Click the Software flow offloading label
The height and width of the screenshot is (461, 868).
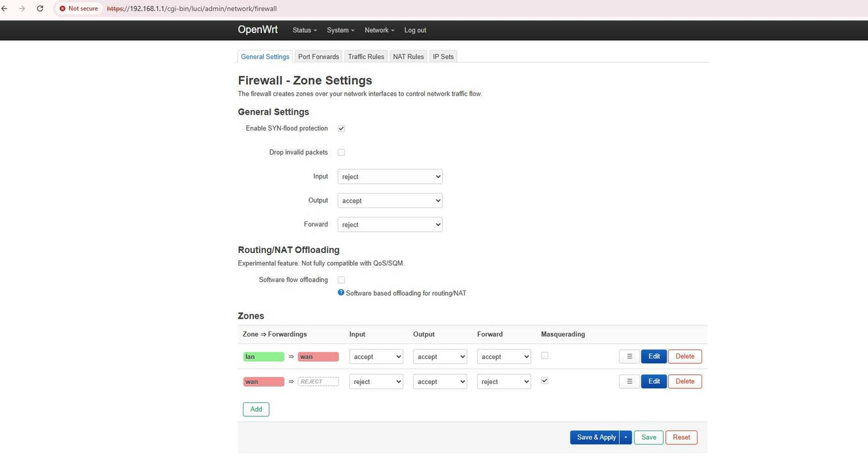coord(294,280)
